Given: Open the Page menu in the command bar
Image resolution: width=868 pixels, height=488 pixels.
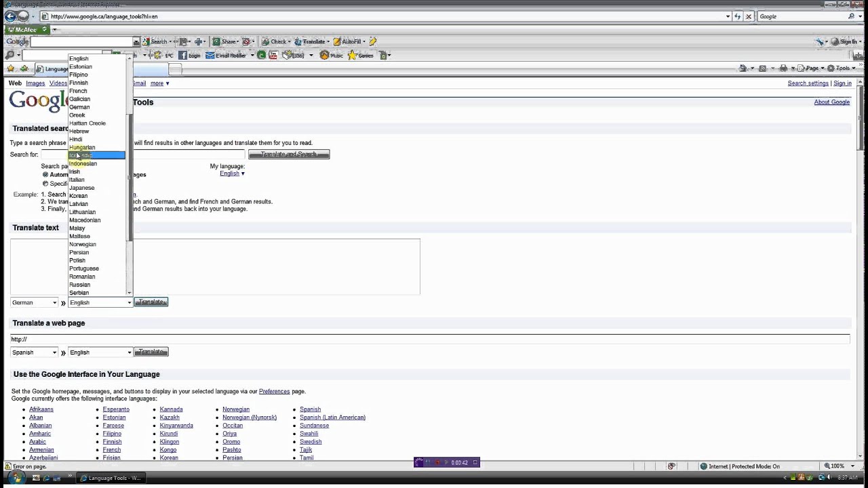Looking at the screenshot, I should click(812, 68).
